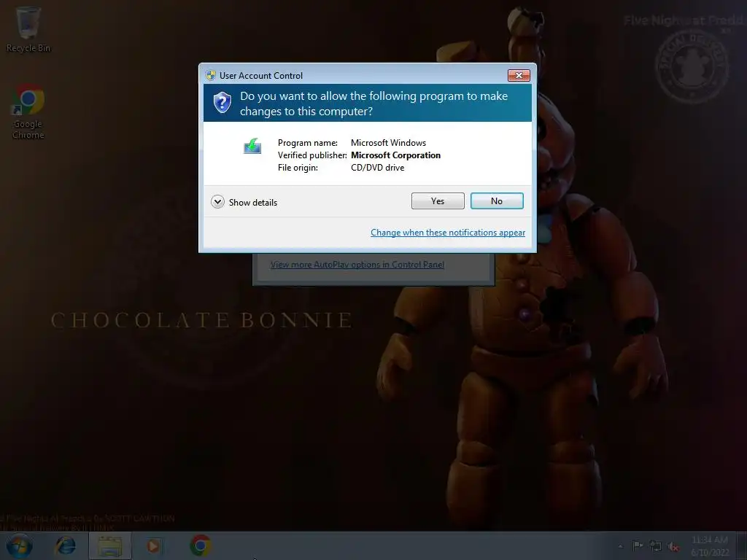Click No in User Account Control

click(x=497, y=201)
